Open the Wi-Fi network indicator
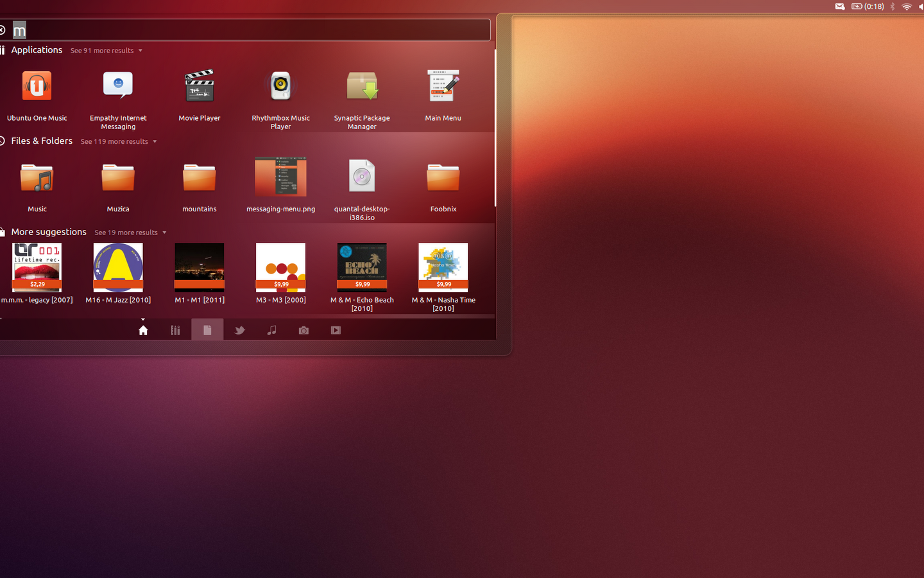Image resolution: width=924 pixels, height=578 pixels. click(907, 6)
